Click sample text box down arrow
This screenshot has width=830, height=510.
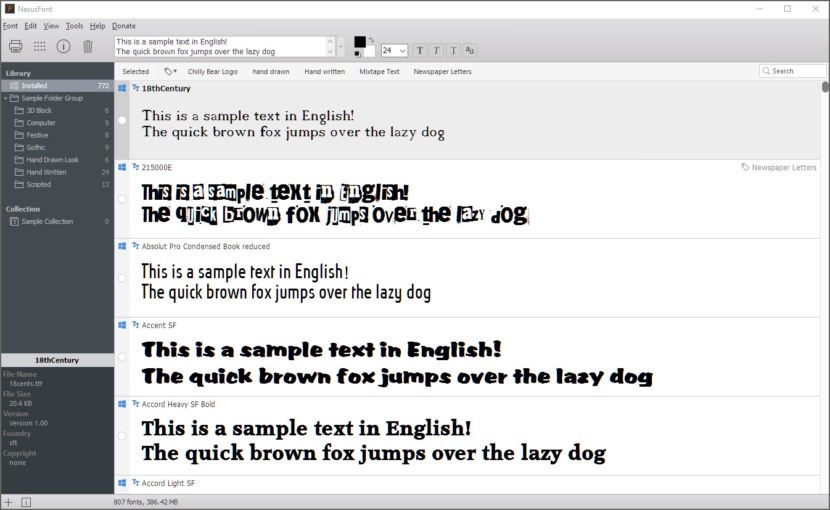(x=330, y=52)
